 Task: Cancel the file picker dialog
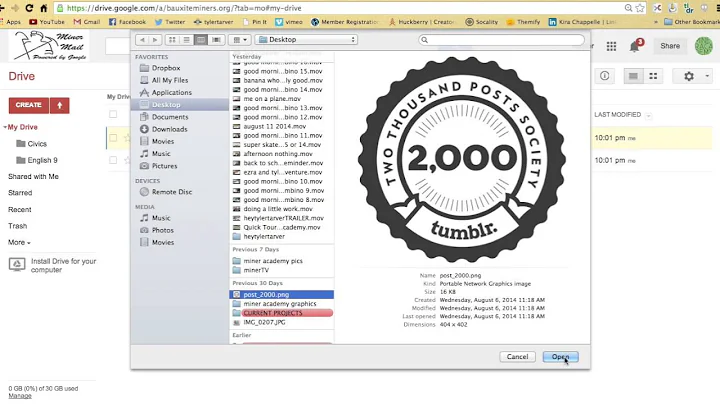click(x=518, y=357)
